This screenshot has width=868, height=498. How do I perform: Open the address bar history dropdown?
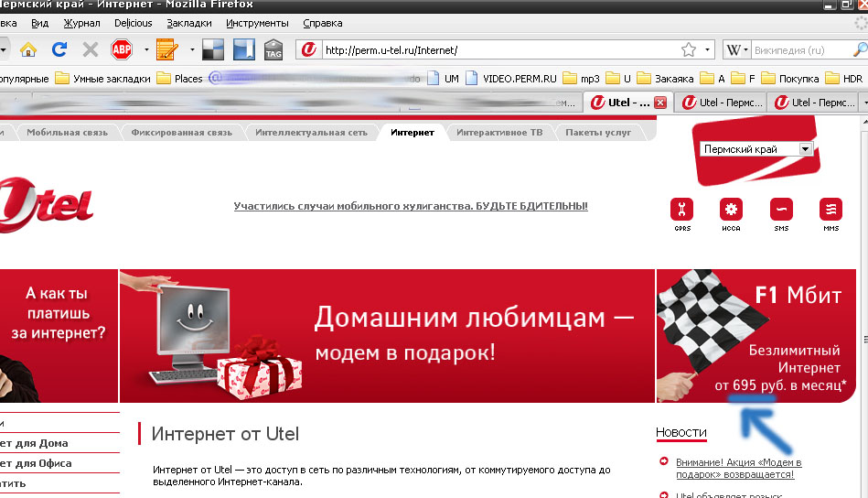[707, 49]
